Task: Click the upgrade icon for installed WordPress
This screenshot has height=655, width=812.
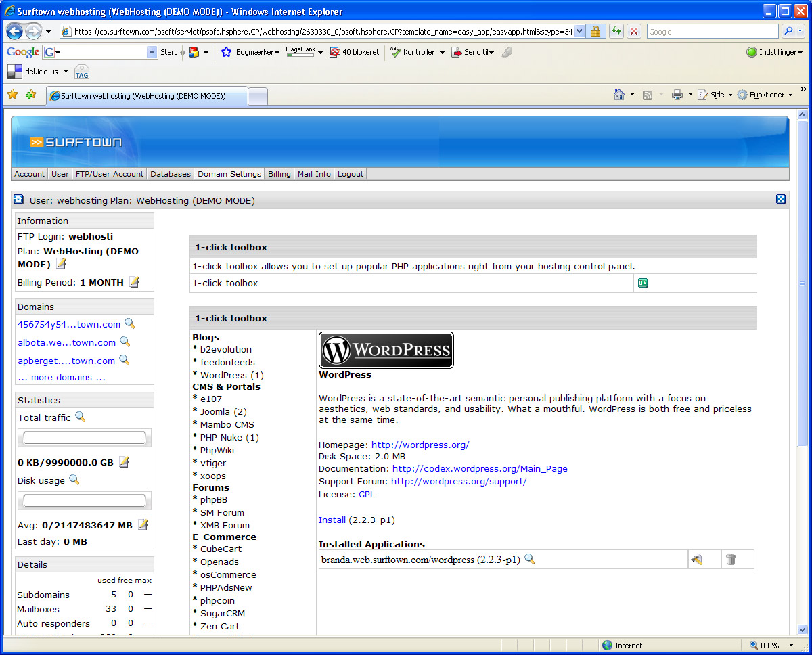Action: pyautogui.click(x=696, y=559)
